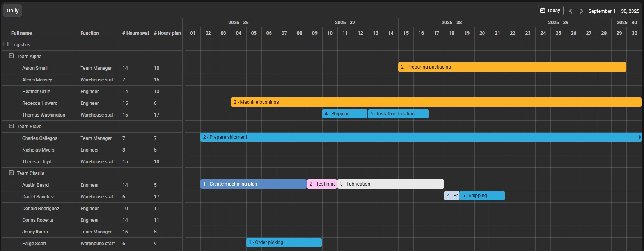This screenshot has height=251, width=644.
Task: Select the Aaron Small row
Action: pyautogui.click(x=92, y=68)
